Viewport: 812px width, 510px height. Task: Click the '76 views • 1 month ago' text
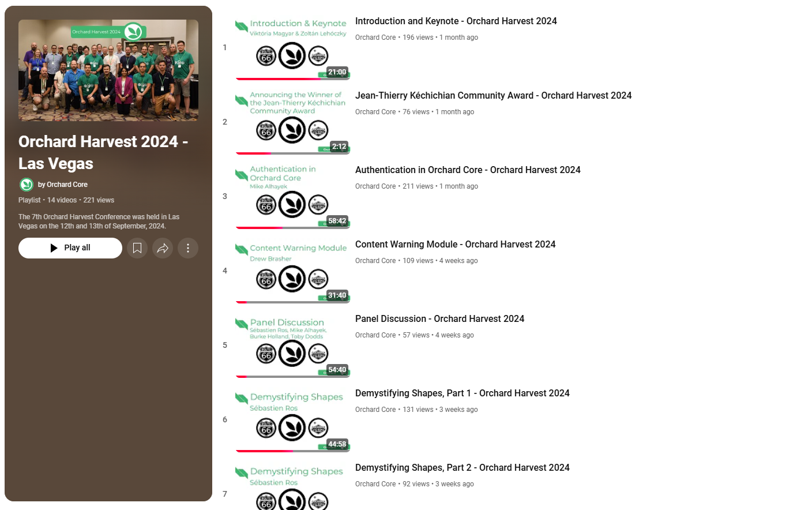(438, 112)
